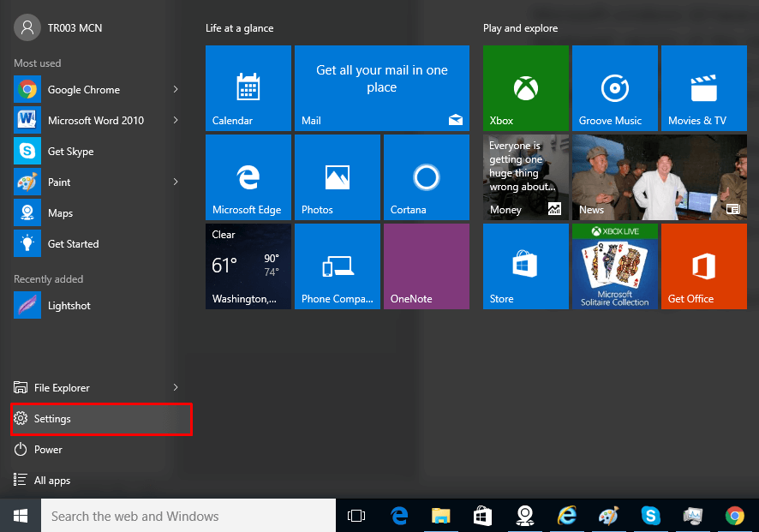
Task: Show All apps list
Action: click(51, 481)
